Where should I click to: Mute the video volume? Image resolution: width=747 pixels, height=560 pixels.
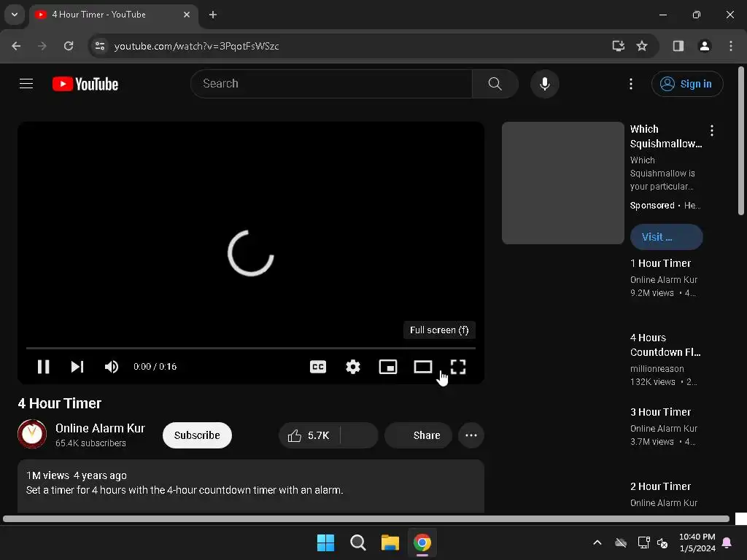[x=111, y=367]
